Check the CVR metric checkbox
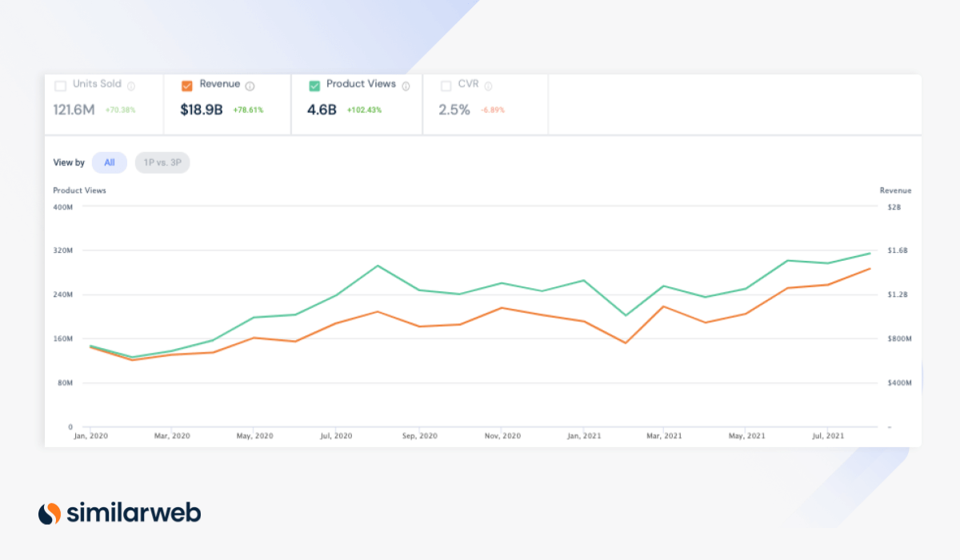This screenshot has width=960, height=560. pos(446,84)
